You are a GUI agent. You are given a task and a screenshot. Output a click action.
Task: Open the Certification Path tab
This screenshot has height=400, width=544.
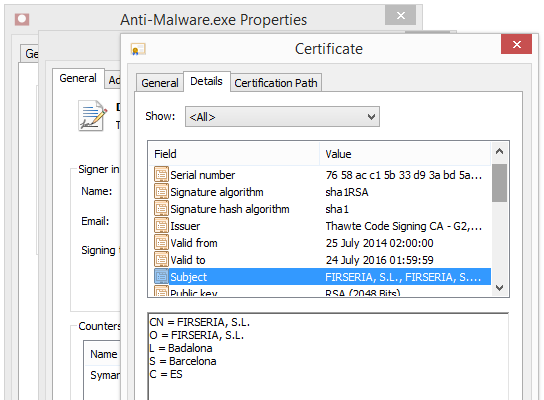coord(276,83)
